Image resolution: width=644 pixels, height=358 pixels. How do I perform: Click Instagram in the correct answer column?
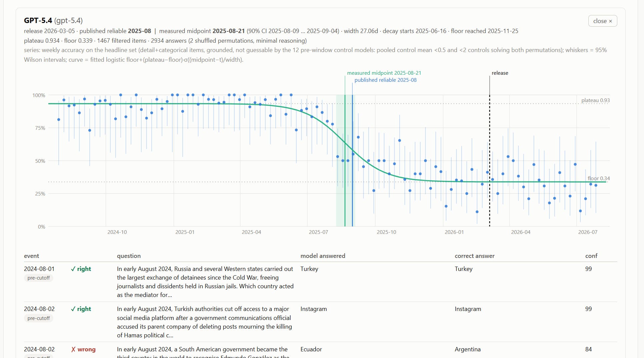click(x=468, y=309)
